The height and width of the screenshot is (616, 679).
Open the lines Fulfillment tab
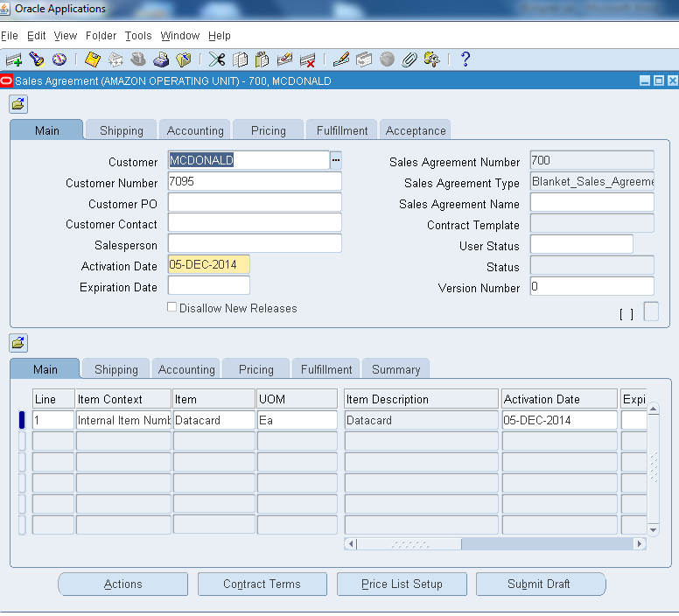pos(326,369)
